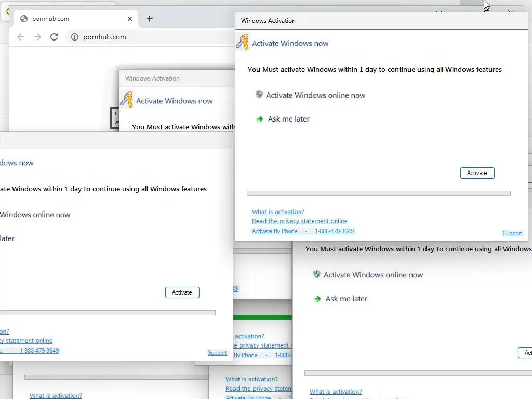Open Support link in the top-right dialog

point(512,233)
